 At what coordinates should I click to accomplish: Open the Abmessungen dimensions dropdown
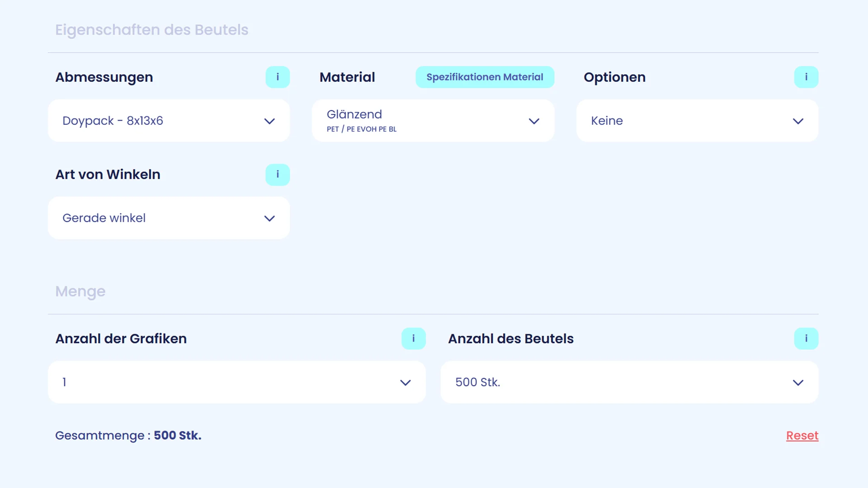click(x=169, y=121)
